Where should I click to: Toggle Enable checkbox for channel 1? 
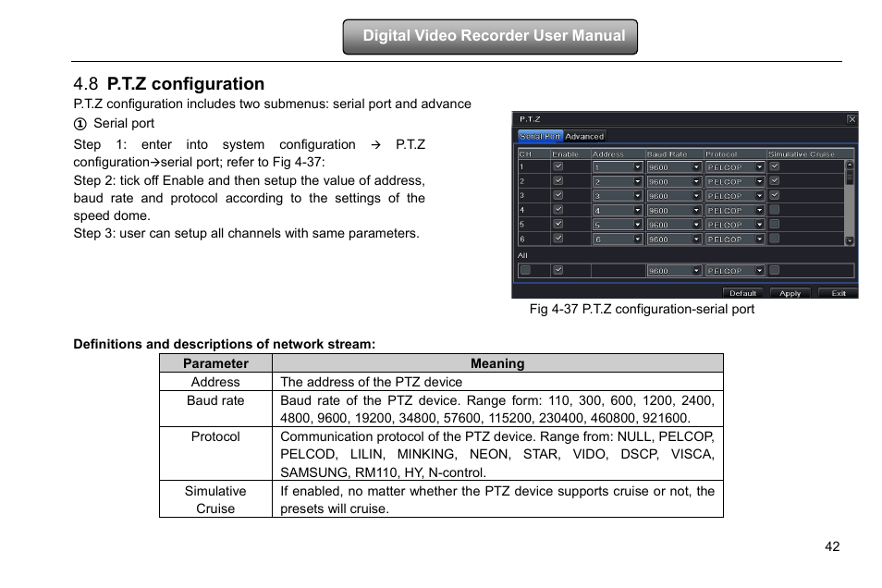(x=558, y=166)
